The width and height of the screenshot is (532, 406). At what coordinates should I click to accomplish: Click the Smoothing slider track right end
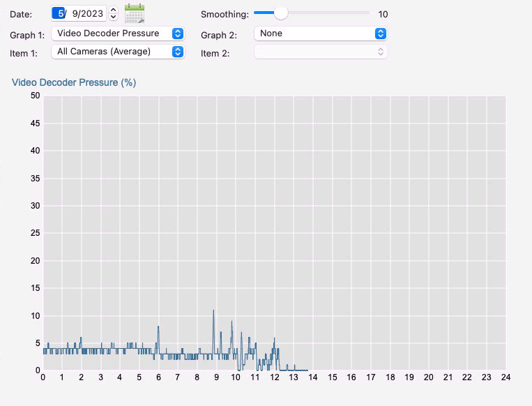(x=367, y=13)
